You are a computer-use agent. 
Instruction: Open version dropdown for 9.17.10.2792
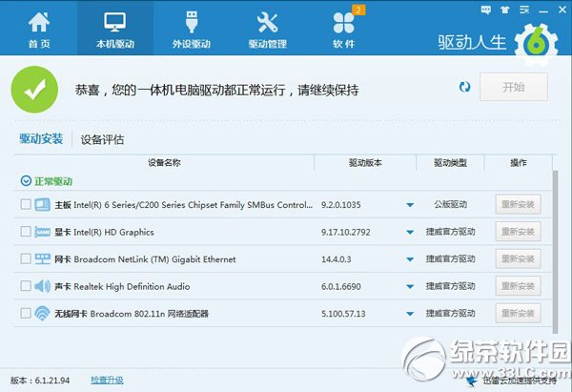pyautogui.click(x=410, y=232)
